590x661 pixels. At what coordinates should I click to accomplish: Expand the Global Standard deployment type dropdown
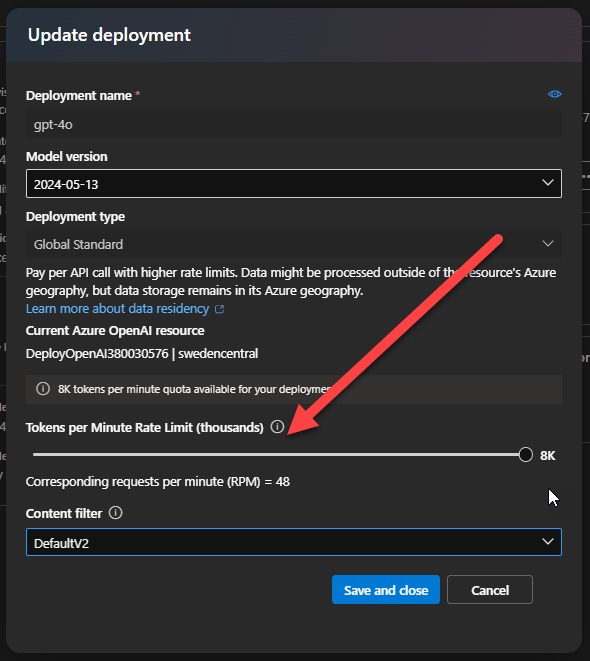(294, 244)
